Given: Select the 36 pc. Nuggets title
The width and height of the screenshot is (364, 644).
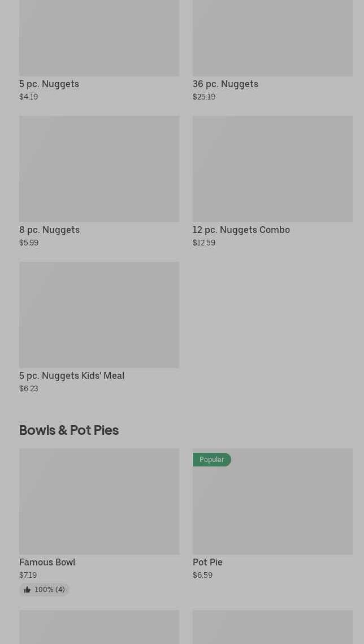Looking at the screenshot, I should [225, 84].
